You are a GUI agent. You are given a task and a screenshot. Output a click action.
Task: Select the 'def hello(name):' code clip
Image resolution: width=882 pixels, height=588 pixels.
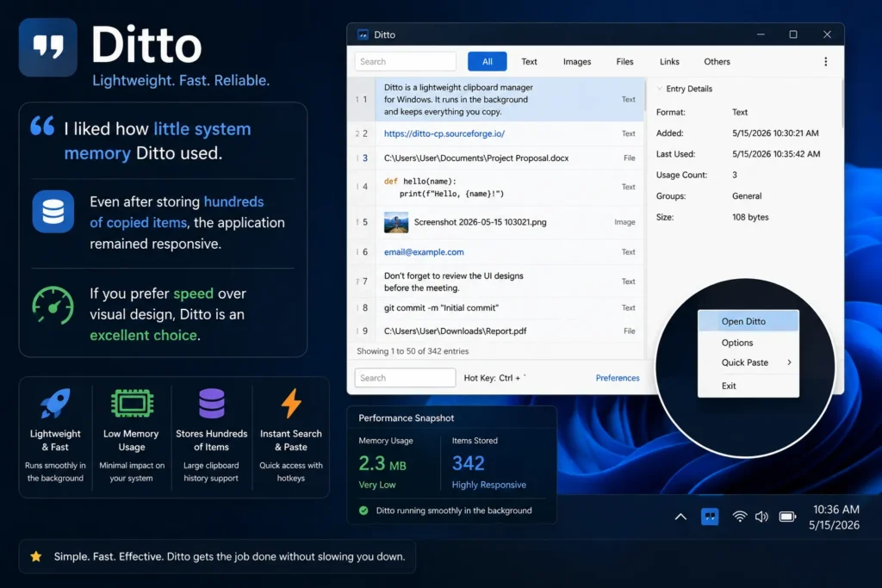(x=496, y=187)
